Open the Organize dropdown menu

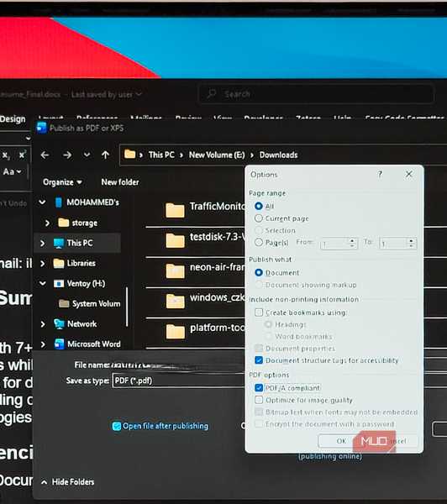62,182
